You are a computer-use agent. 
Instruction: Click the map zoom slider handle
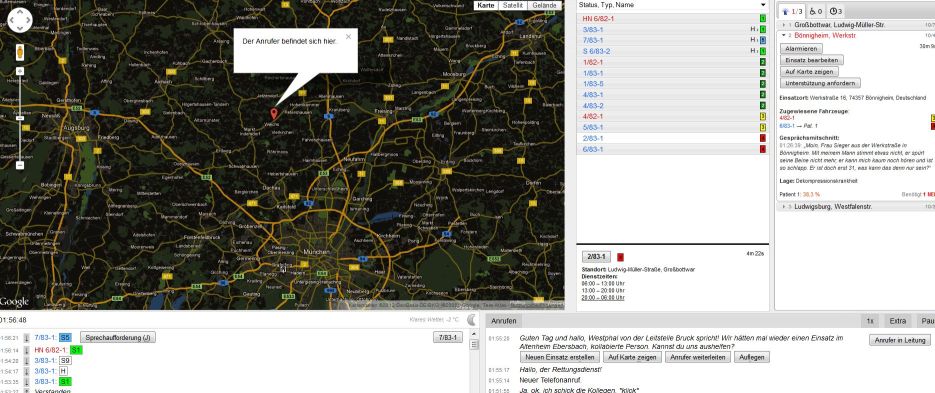20,118
